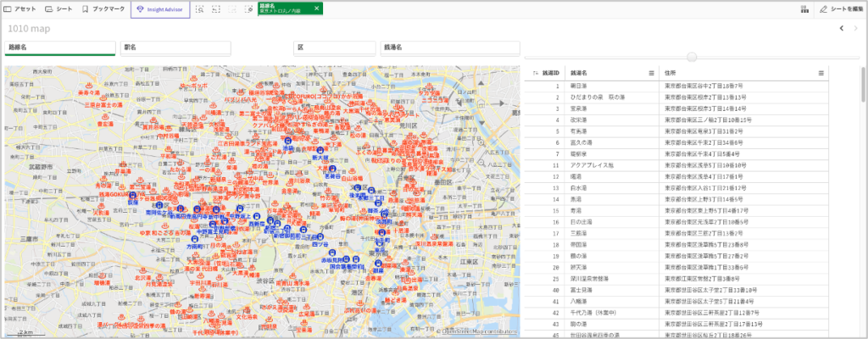Screen dimensions: 868x339
Task: Sort the table by 銭湯ID column
Action: click(x=550, y=74)
